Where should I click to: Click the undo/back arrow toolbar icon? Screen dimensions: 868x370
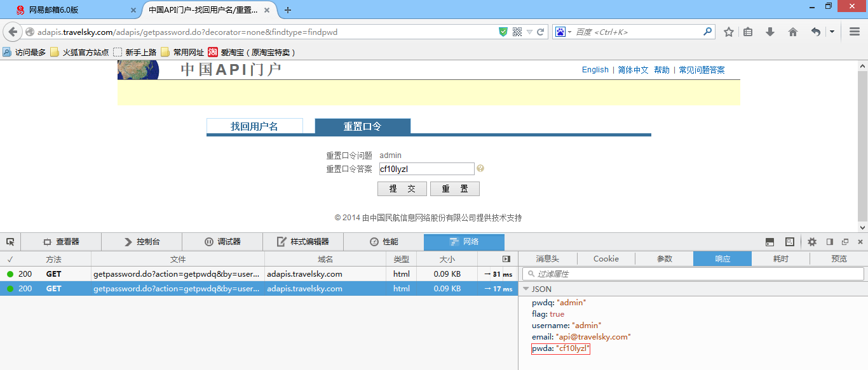[x=816, y=32]
